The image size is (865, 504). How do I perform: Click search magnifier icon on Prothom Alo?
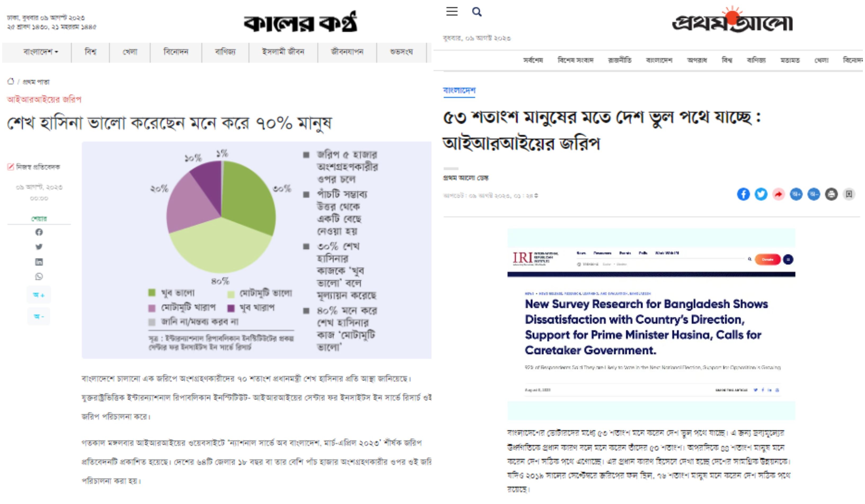click(x=476, y=12)
